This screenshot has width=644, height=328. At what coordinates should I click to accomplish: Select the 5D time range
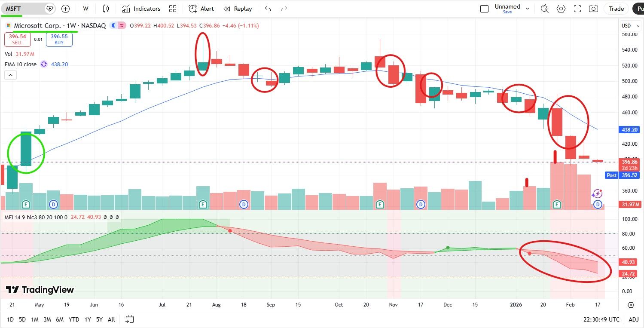22,319
